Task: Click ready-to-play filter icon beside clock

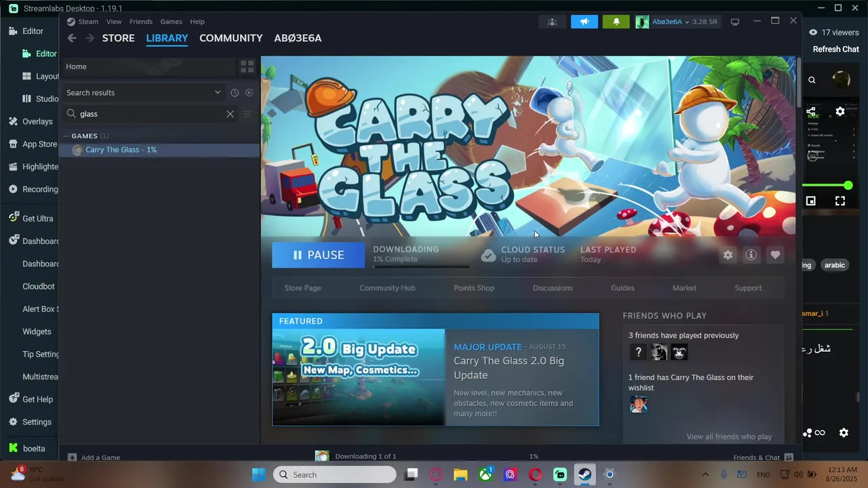Action: pyautogui.click(x=249, y=93)
